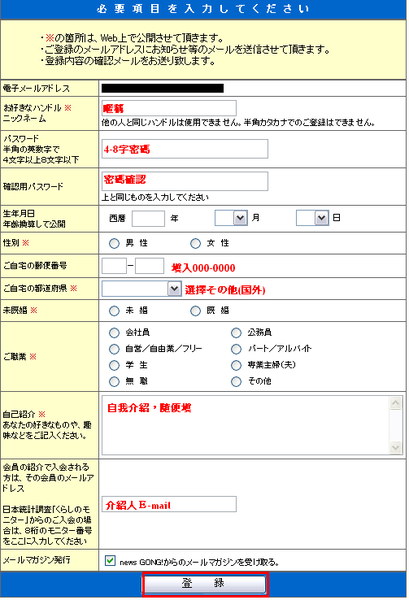Select 無職 occupation radio button
The image size is (409, 600).
point(114,382)
